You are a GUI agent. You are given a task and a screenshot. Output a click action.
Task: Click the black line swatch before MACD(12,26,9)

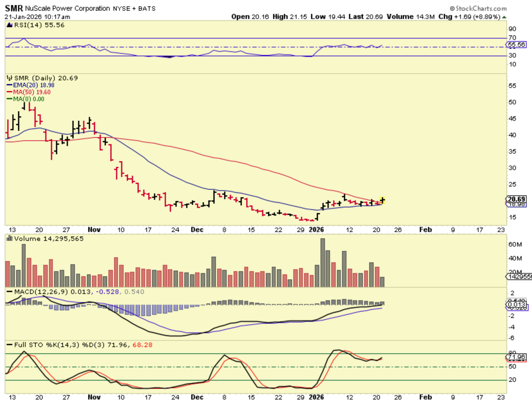(9, 292)
